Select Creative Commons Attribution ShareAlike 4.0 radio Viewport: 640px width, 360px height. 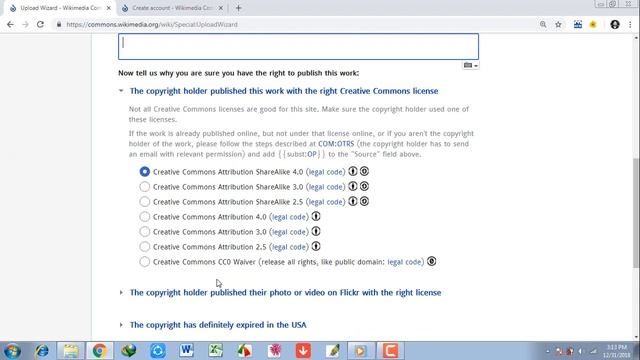point(144,172)
